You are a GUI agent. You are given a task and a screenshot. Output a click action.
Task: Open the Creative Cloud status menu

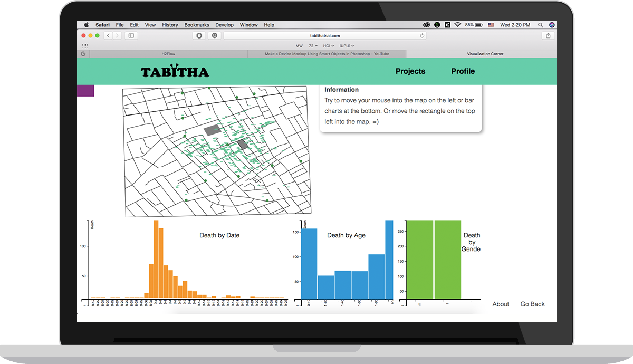click(426, 25)
